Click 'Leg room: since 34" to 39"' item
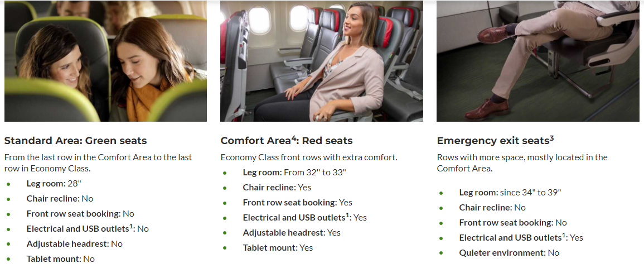This screenshot has width=644, height=268. pos(510,193)
